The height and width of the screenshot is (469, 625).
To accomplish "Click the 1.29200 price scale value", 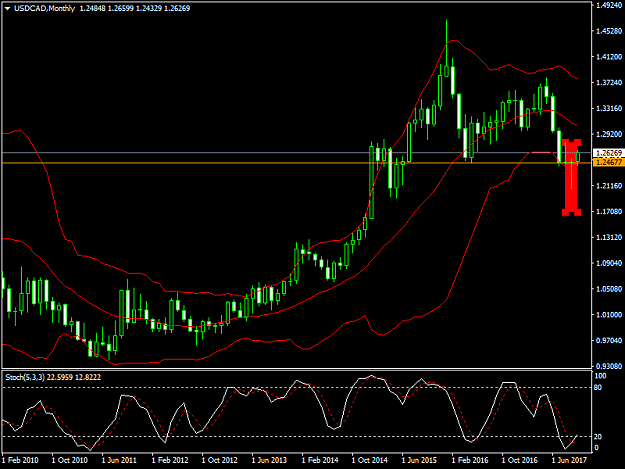I will [609, 134].
